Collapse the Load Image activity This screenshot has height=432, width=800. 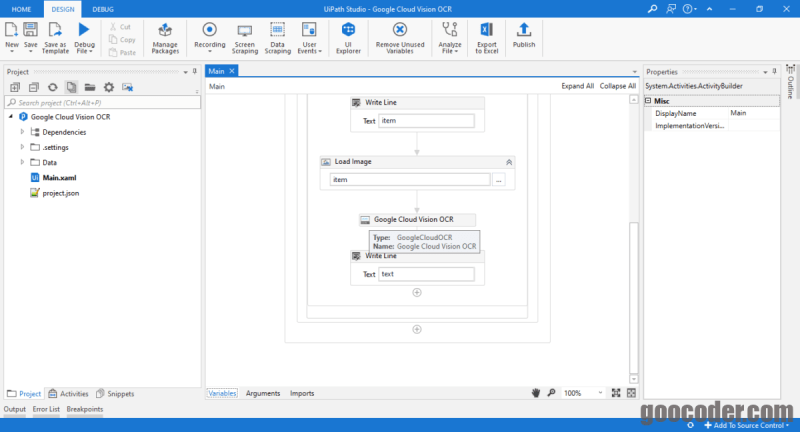point(509,162)
